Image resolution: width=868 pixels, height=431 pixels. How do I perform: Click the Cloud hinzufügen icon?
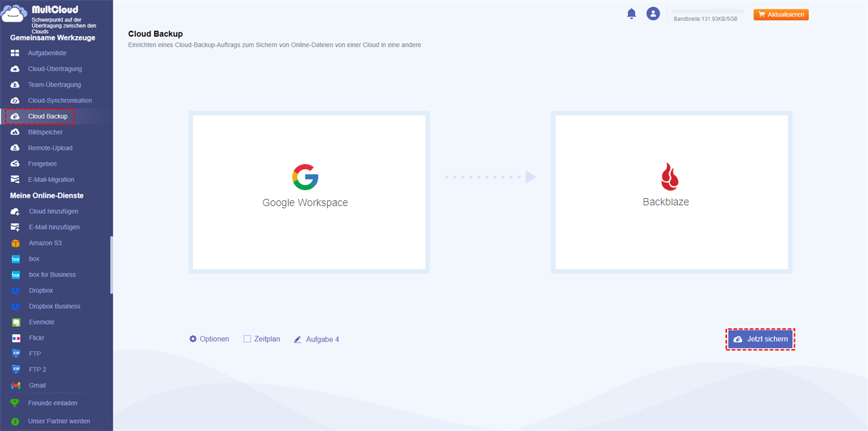[x=15, y=211]
